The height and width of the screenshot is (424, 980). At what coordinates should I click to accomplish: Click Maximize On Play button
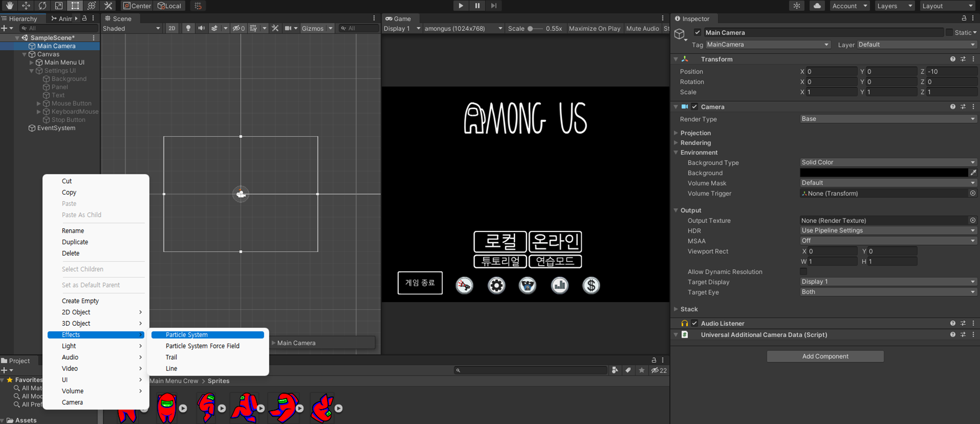(594, 28)
